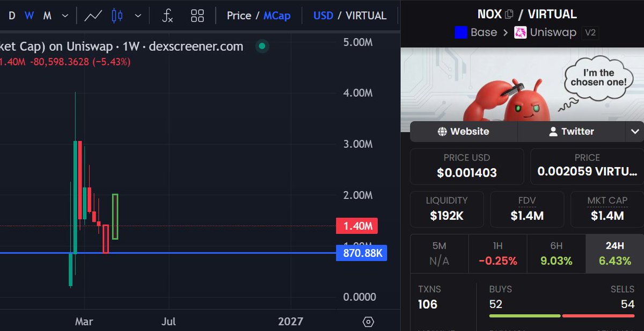Select the 1H timeframe stats tab
Viewport: 644px width, 331px height.
click(x=497, y=253)
